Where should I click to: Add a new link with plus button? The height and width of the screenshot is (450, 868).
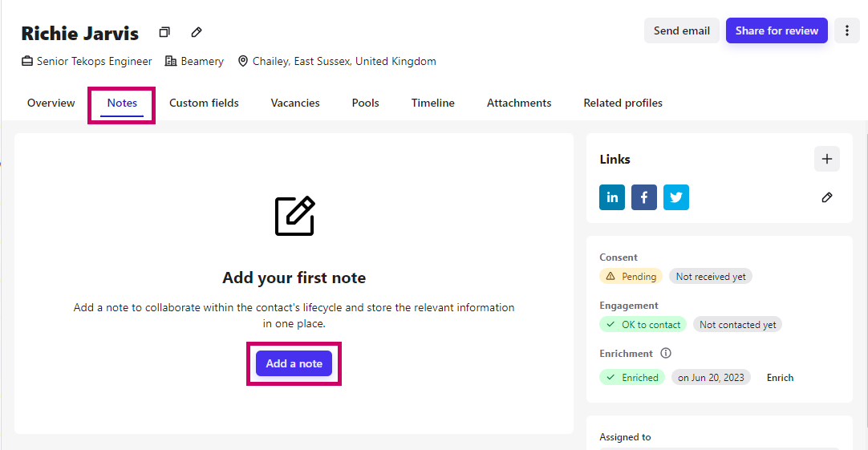click(826, 159)
